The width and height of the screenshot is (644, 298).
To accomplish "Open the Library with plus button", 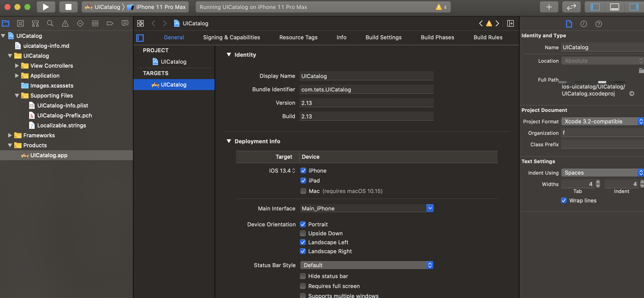I will pos(549,7).
